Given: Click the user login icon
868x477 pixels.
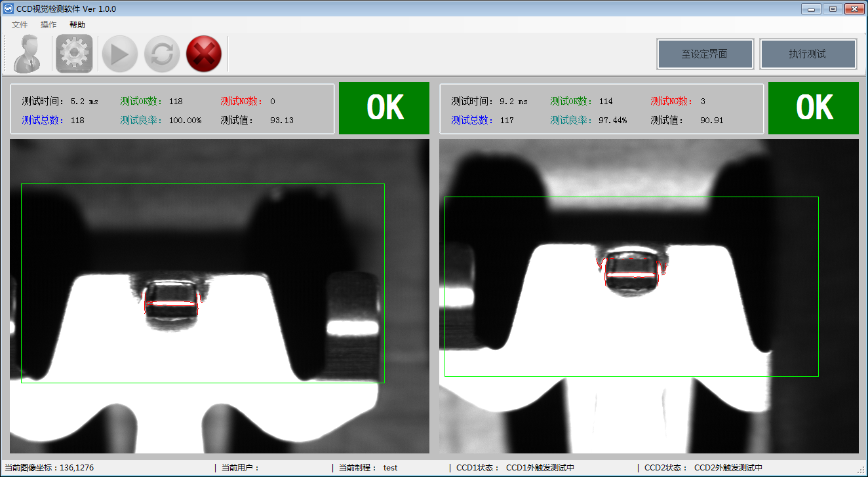Looking at the screenshot, I should click(x=28, y=54).
